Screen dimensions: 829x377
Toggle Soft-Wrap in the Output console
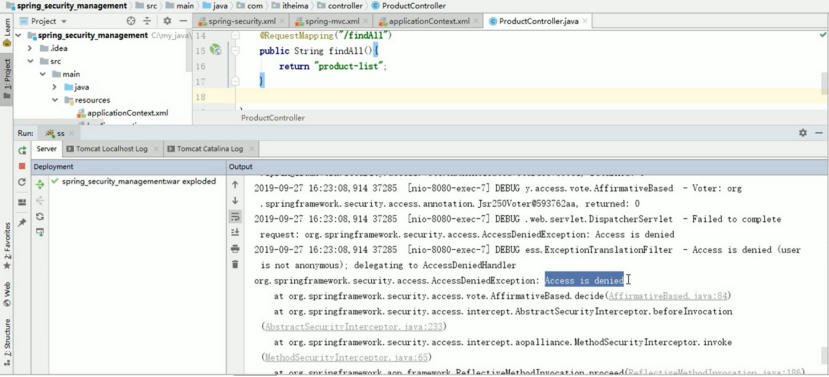click(235, 216)
